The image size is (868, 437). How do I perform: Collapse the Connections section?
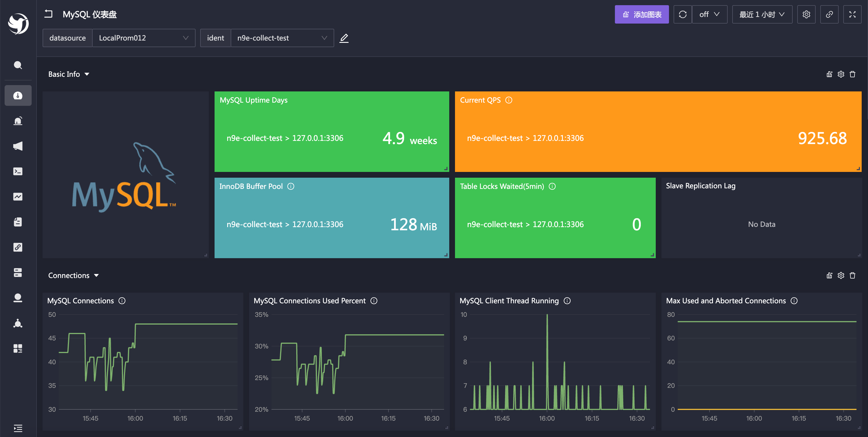pos(96,276)
